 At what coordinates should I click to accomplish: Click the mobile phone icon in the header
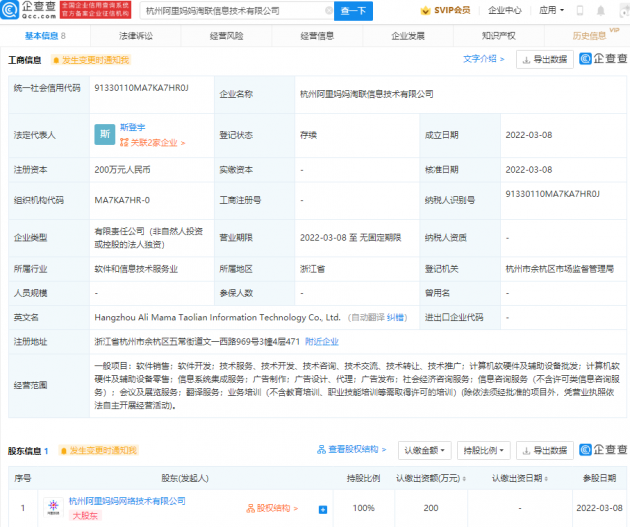[580, 10]
